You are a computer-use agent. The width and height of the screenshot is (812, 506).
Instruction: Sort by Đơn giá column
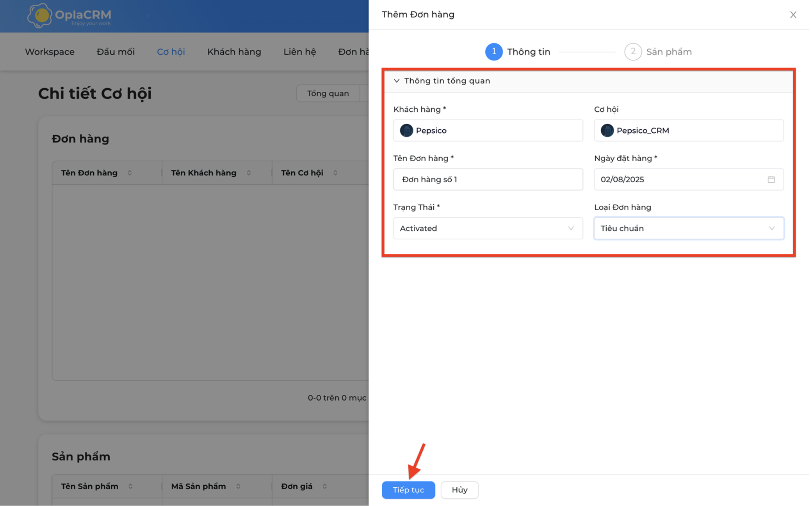tap(324, 486)
